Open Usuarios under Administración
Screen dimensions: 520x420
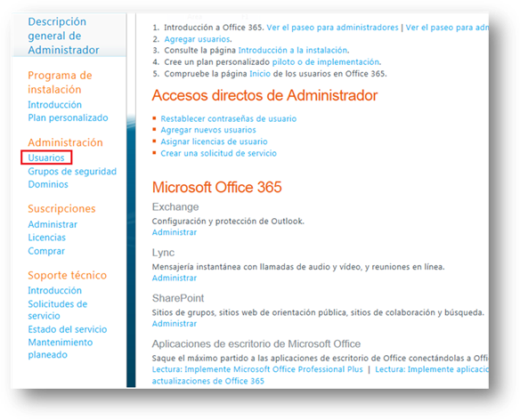click(x=46, y=157)
